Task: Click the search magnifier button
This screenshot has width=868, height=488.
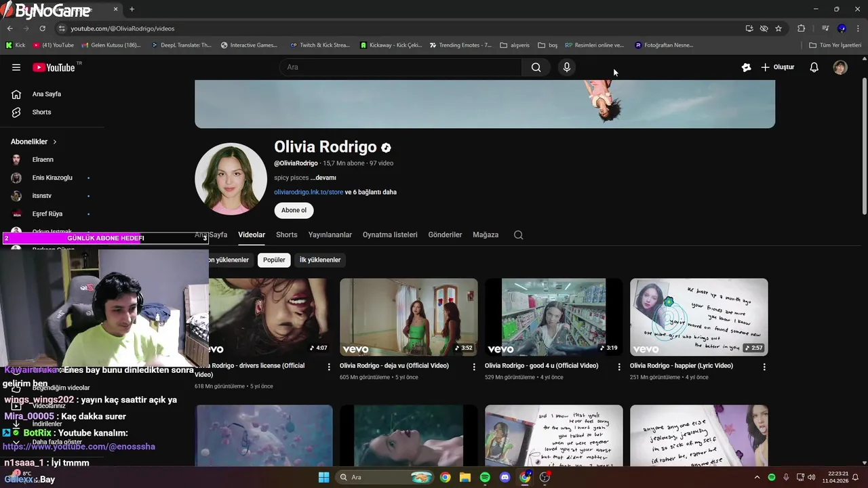Action: pyautogui.click(x=536, y=67)
